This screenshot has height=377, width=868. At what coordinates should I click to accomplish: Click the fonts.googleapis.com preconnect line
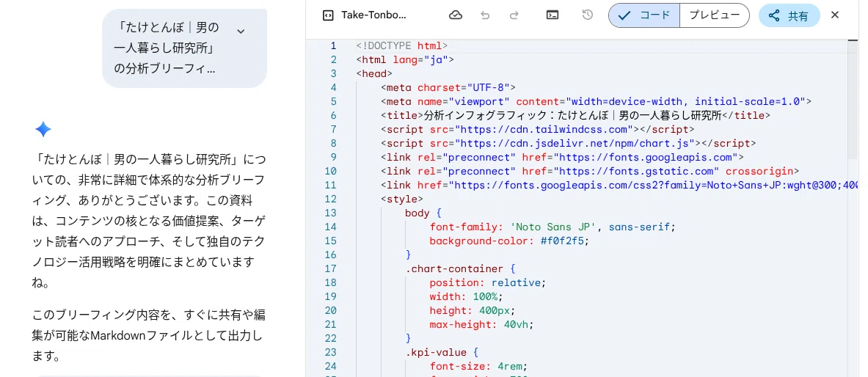coord(563,157)
